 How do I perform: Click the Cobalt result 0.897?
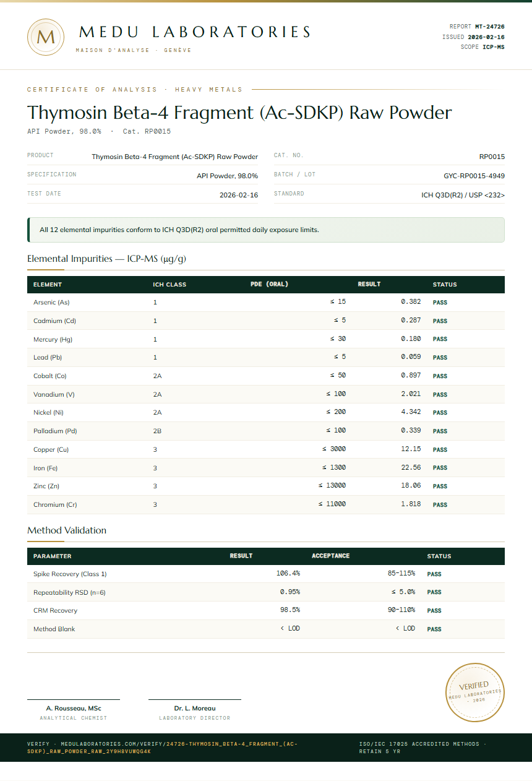[411, 376]
